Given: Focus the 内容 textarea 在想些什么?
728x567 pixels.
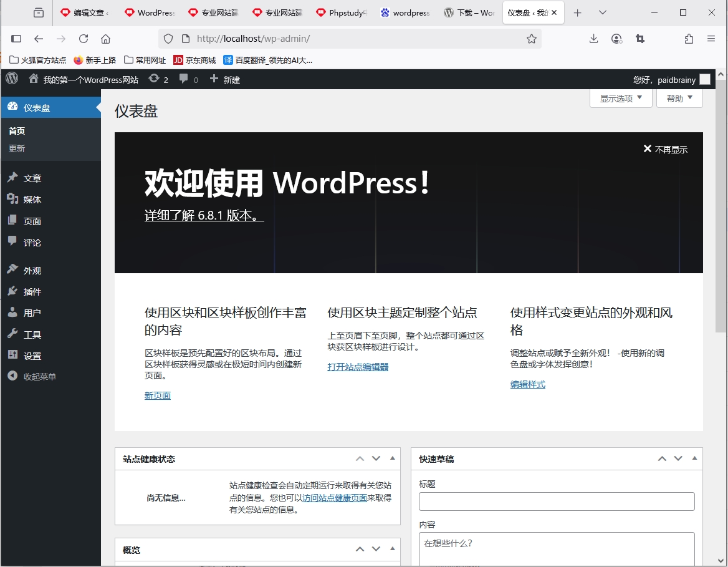Looking at the screenshot, I should pos(557,550).
